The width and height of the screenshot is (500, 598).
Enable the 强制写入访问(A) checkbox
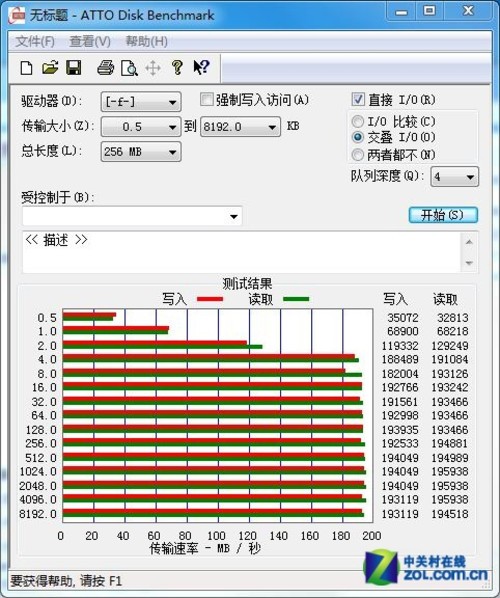pos(206,100)
